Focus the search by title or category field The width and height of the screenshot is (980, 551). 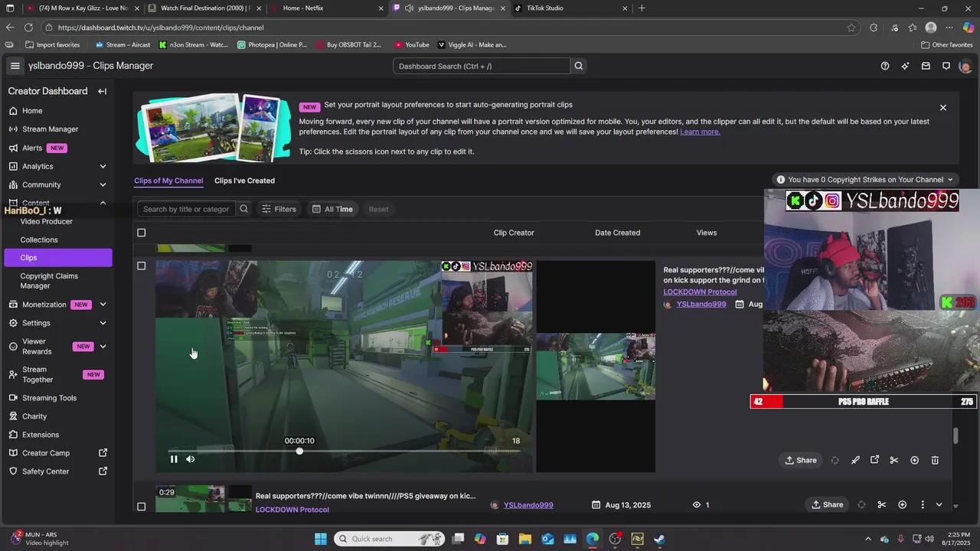coord(186,209)
